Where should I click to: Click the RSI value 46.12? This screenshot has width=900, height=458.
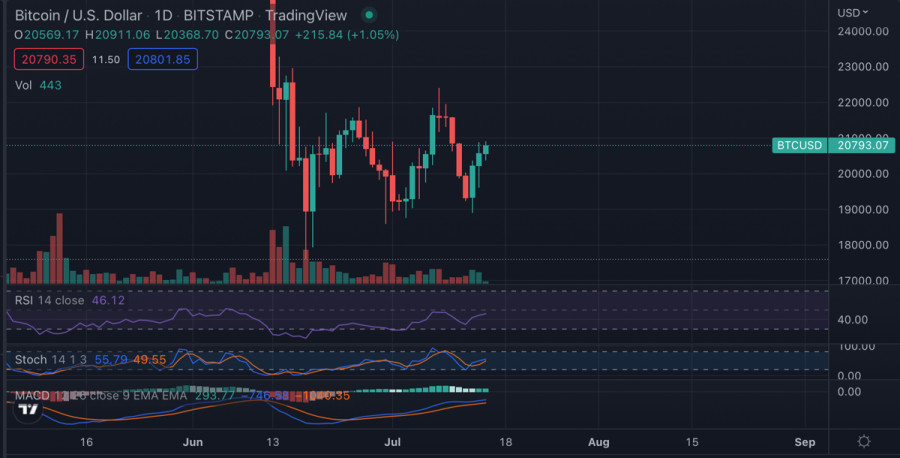tap(108, 300)
